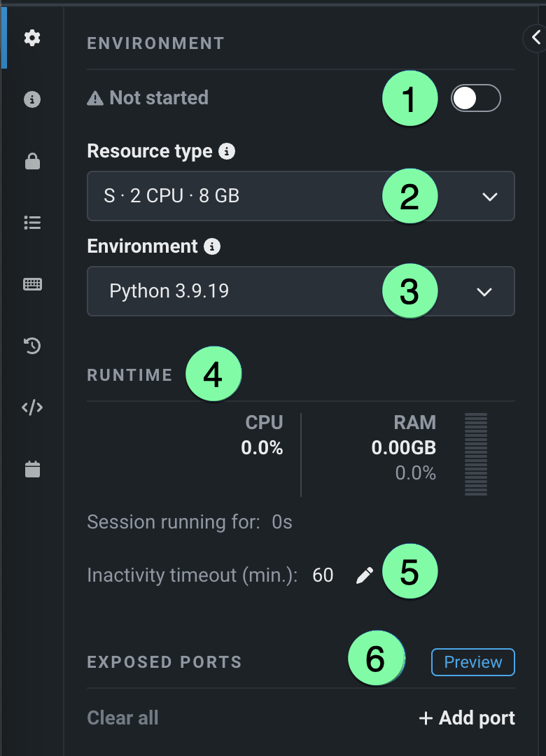Open the Python 3.9.19 environment dropdown
Viewport: 546px width, 756px height.
pos(300,291)
